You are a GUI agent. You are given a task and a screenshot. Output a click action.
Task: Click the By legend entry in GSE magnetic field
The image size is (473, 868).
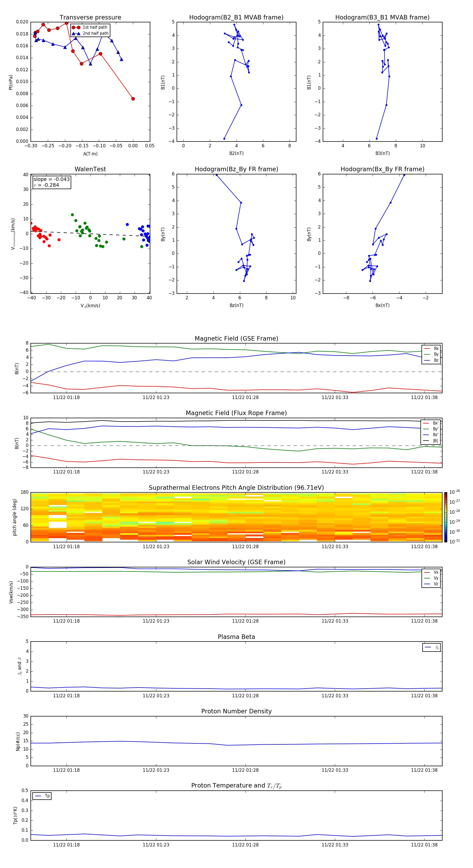(431, 355)
